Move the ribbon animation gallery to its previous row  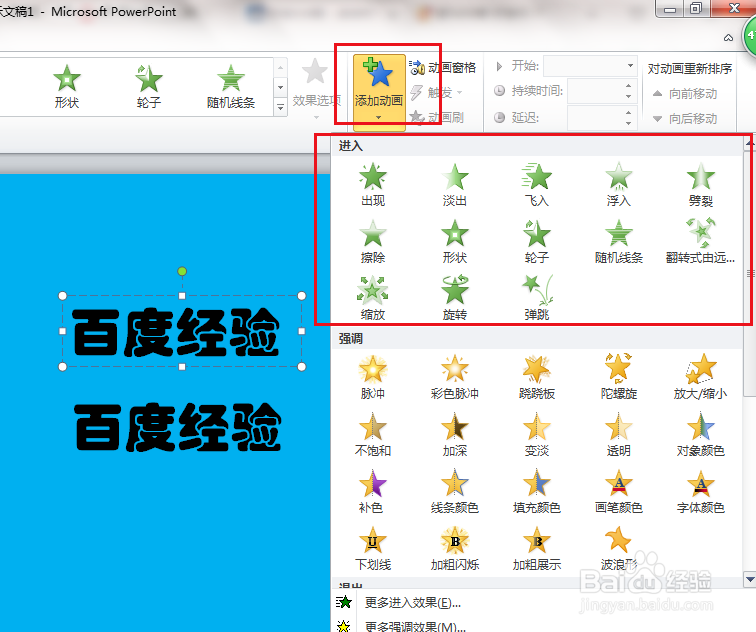(x=280, y=68)
